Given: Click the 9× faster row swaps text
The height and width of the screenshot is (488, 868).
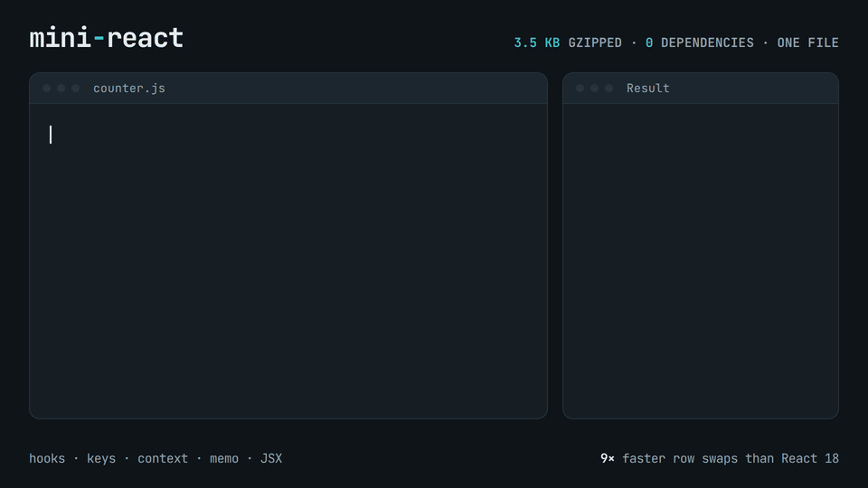Looking at the screenshot, I should point(720,459).
